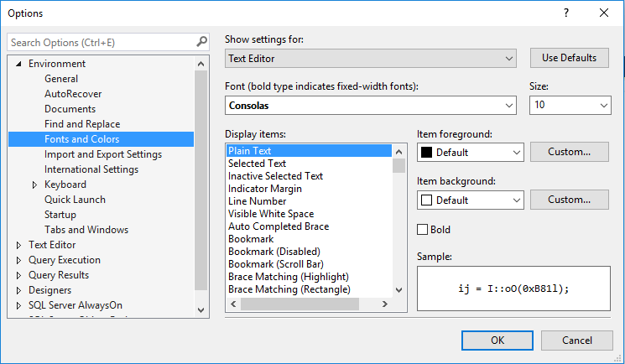Image resolution: width=625 pixels, height=364 pixels.
Task: Collapse the Environment tree node
Action: 19,64
